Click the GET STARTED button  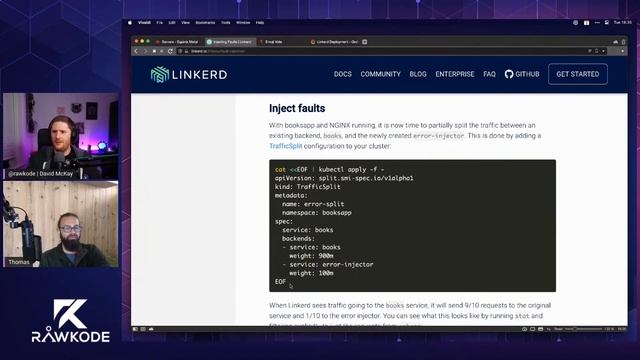(x=578, y=74)
